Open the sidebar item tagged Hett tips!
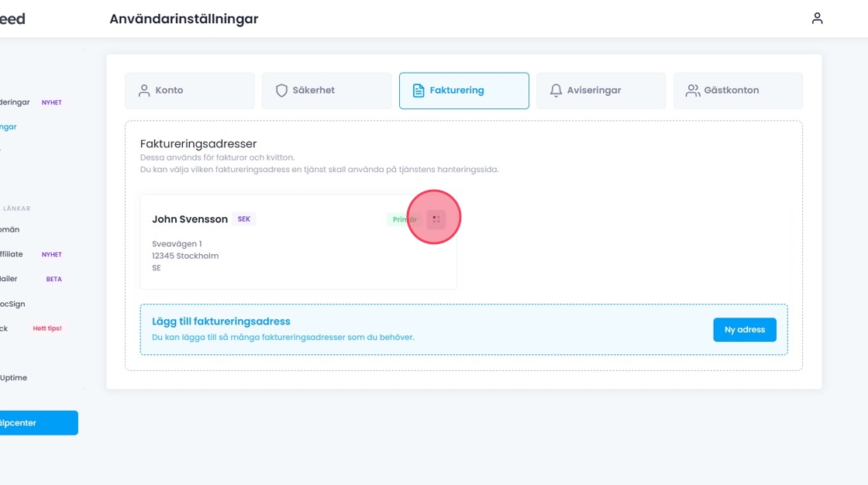 pyautogui.click(x=5, y=328)
